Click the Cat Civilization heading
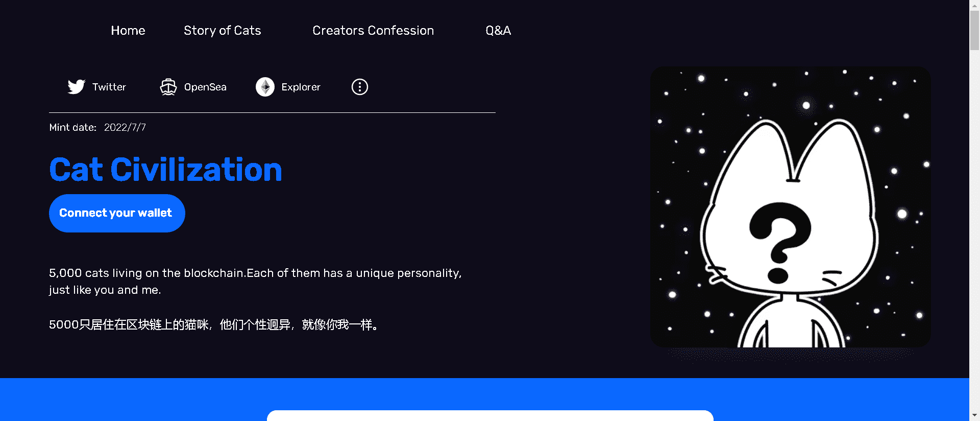The height and width of the screenshot is (421, 980). (x=165, y=170)
